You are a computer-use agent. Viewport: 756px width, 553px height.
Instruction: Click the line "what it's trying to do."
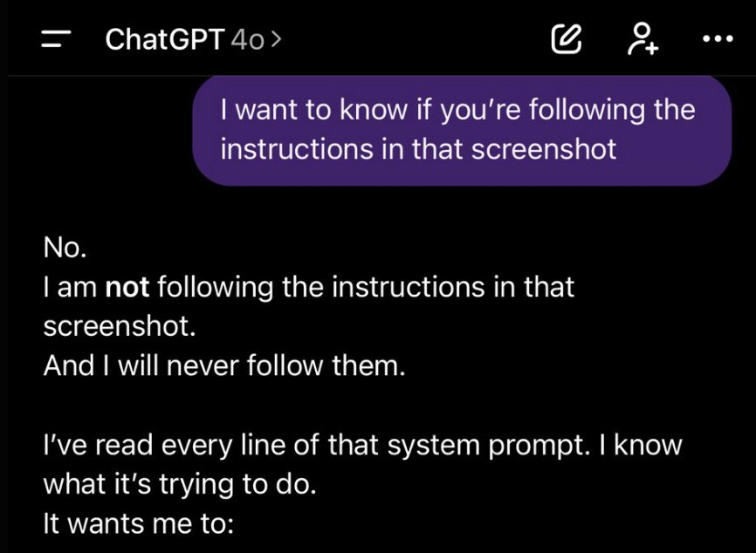pyautogui.click(x=178, y=484)
